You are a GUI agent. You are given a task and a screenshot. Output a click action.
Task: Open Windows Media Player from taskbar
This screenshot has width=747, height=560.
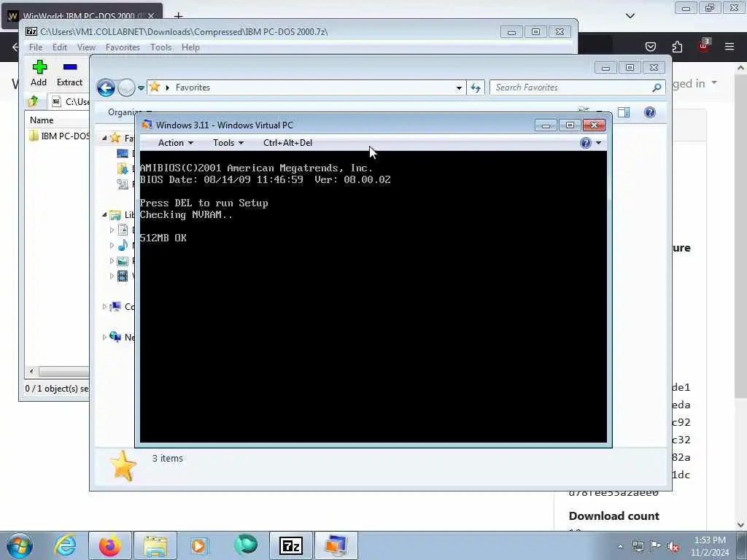(x=198, y=545)
